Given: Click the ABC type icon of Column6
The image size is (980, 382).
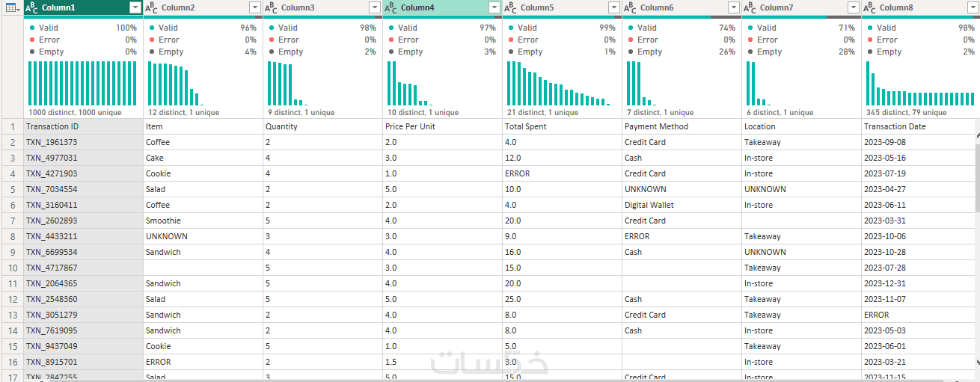Looking at the screenshot, I should pos(630,7).
